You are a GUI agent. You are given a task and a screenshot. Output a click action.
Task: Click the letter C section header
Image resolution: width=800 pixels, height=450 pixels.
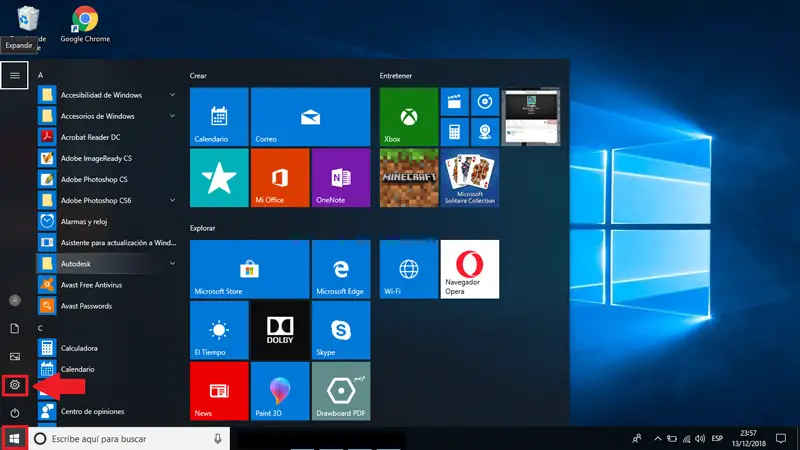(x=40, y=328)
